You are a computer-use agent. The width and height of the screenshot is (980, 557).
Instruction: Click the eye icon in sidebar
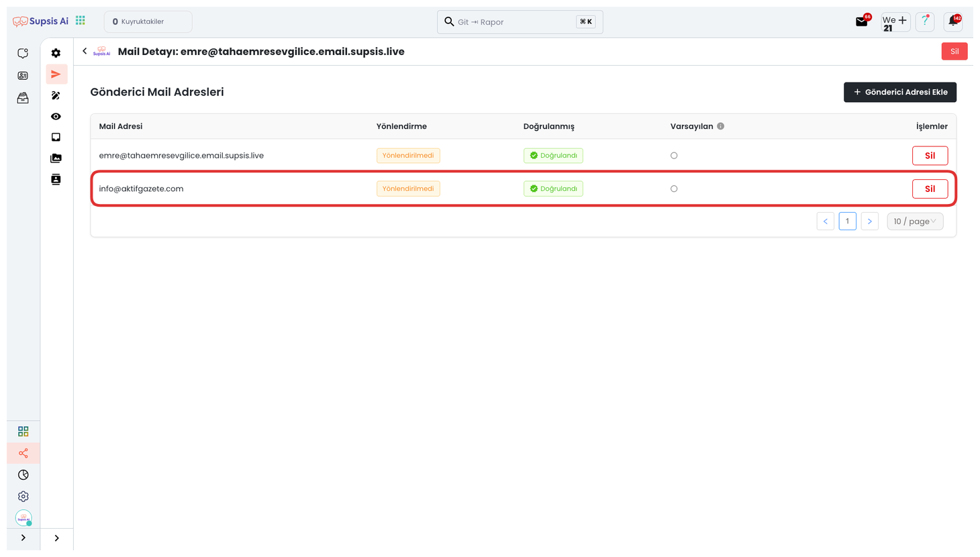(56, 117)
